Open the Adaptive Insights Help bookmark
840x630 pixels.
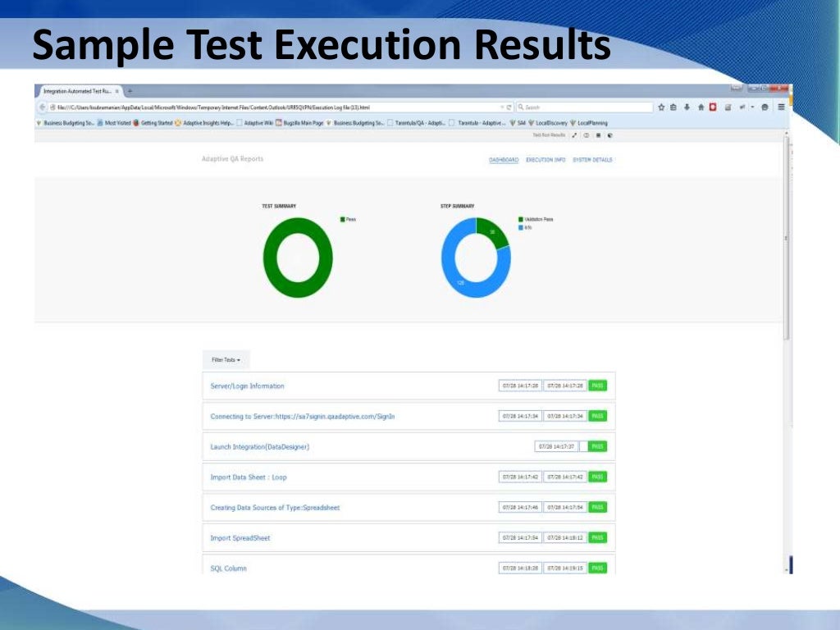[204, 123]
